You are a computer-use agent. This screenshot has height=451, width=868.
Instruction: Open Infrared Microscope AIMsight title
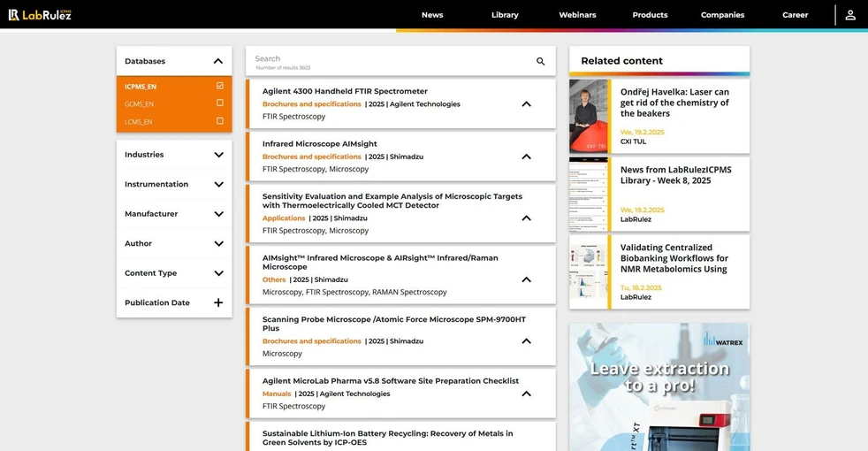(319, 144)
